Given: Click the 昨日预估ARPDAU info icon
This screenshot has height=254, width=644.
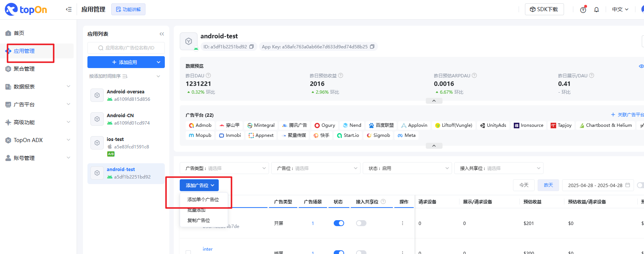Looking at the screenshot, I should pyautogui.click(x=474, y=75).
